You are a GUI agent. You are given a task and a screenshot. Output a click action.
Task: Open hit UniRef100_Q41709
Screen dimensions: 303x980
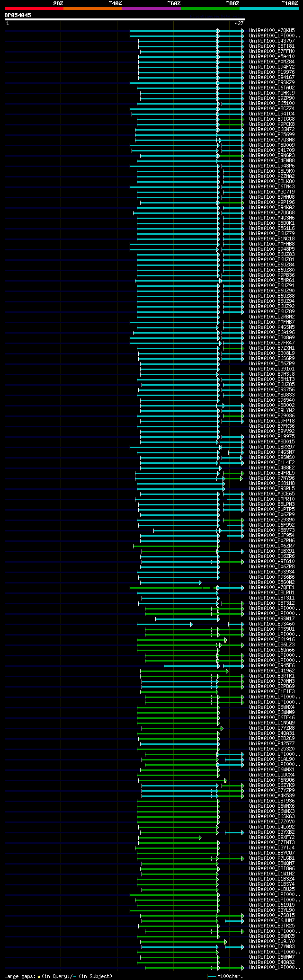click(x=272, y=150)
